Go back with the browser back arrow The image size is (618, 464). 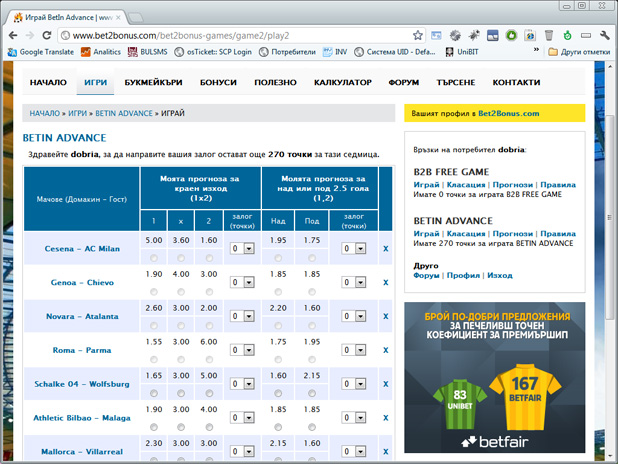pyautogui.click(x=13, y=35)
